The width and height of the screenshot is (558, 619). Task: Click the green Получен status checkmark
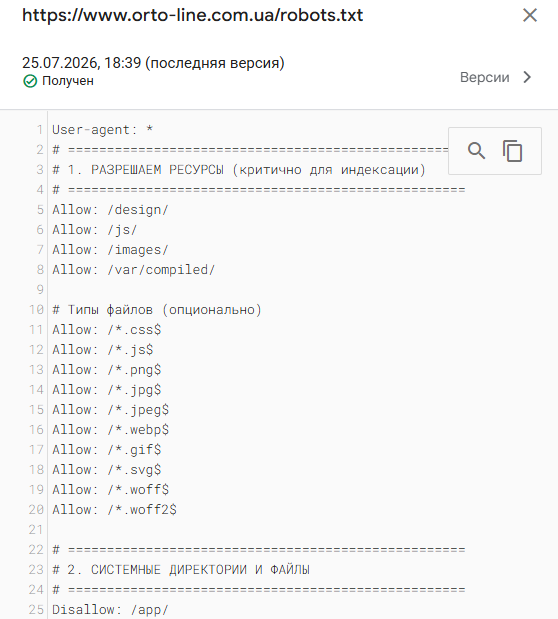[30, 81]
